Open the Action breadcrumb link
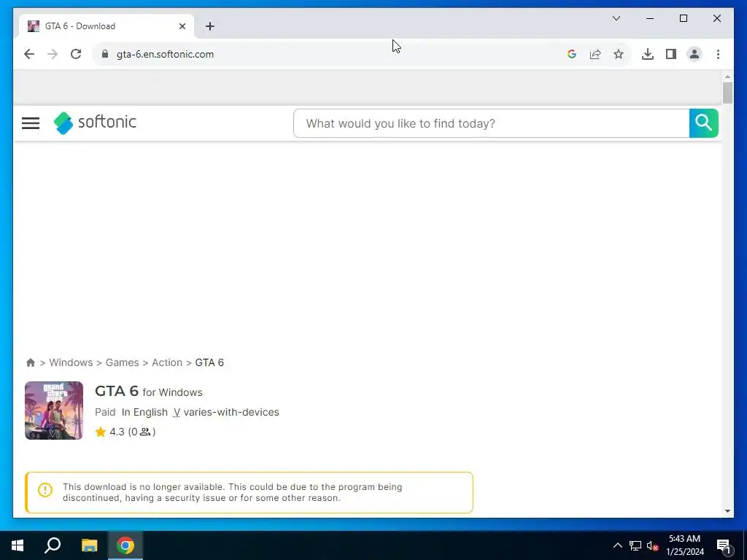This screenshot has height=560, width=747. [167, 362]
